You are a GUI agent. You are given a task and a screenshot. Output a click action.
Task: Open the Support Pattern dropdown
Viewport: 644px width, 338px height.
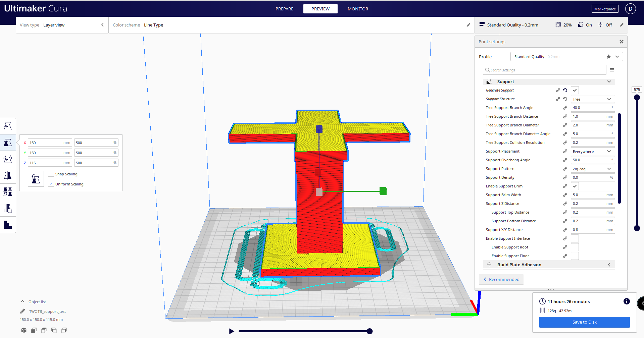click(593, 169)
